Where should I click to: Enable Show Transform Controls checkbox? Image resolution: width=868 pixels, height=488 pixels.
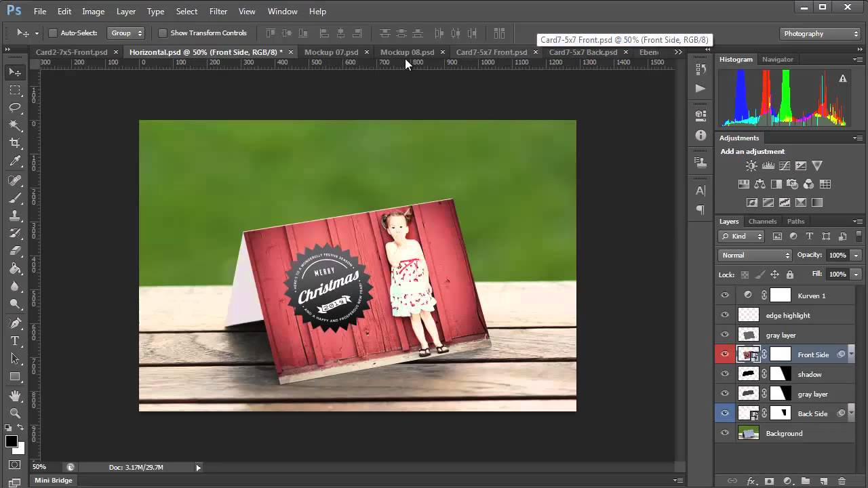[163, 33]
